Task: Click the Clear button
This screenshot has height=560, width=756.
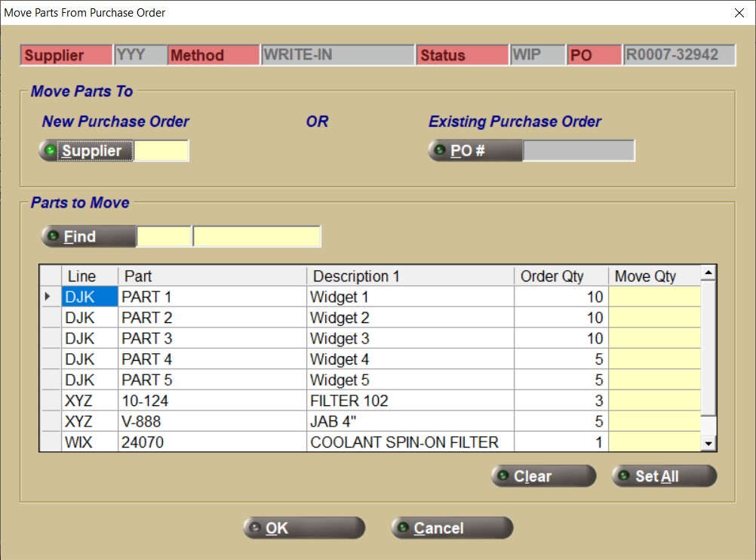Action: click(x=543, y=476)
